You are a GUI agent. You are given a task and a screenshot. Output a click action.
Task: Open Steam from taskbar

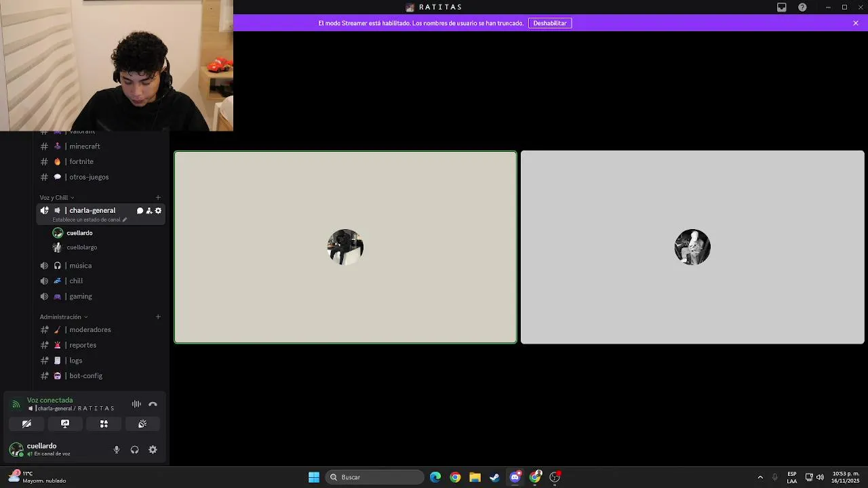495,477
